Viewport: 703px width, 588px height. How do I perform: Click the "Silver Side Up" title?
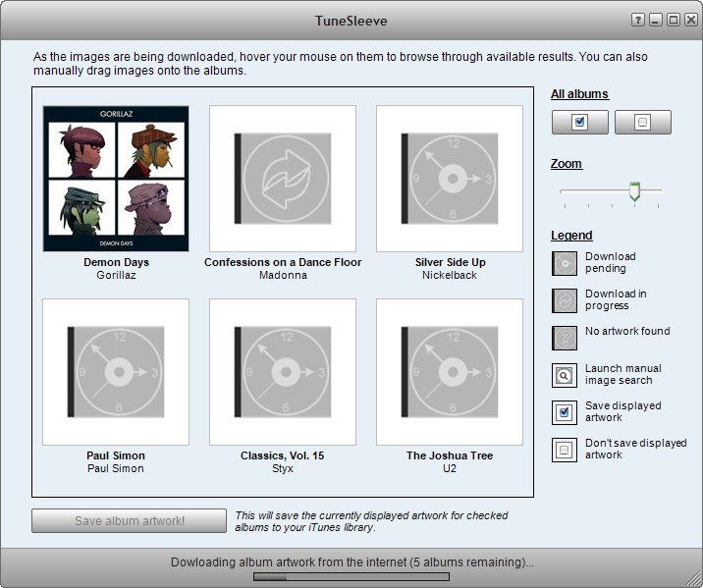click(x=450, y=262)
